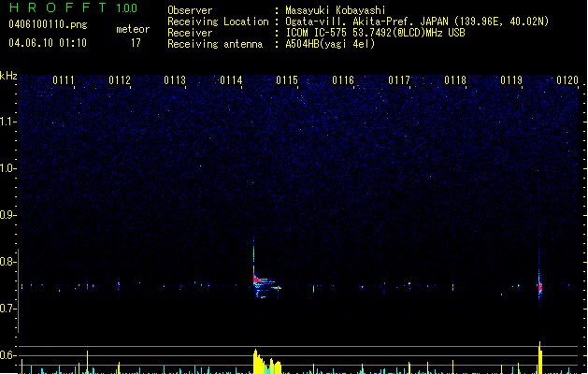
Task: Click the Receiving Location label
Action: pyautogui.click(x=218, y=22)
